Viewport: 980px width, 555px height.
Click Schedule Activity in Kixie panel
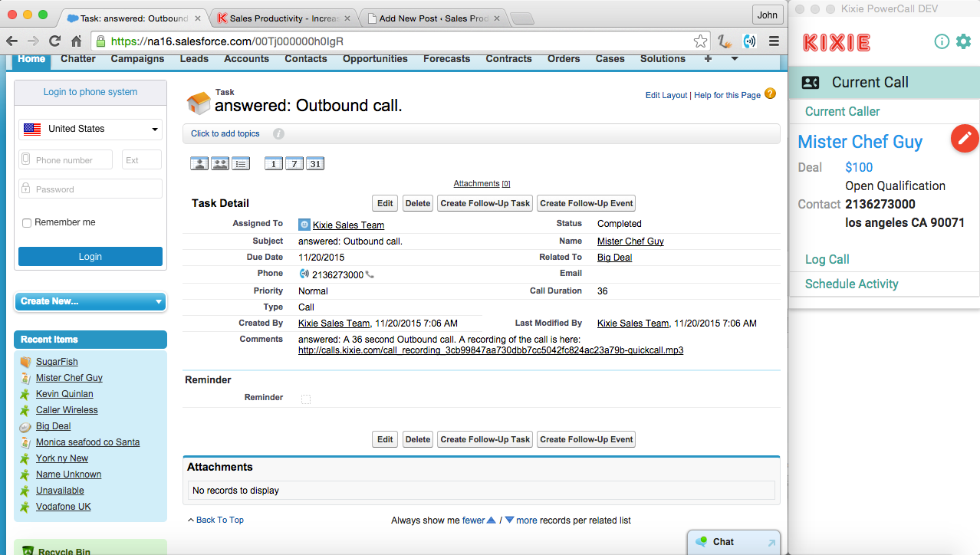coord(852,284)
